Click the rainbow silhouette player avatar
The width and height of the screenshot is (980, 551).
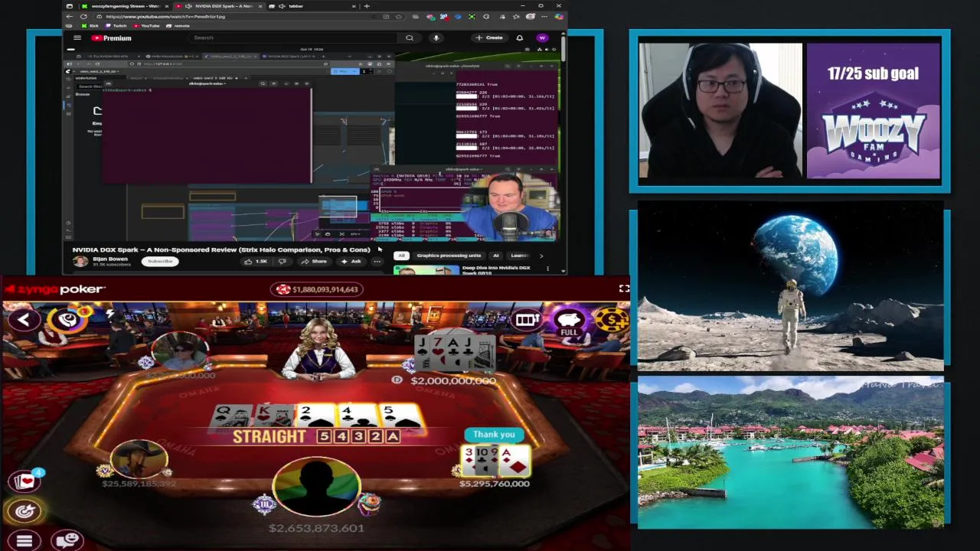click(x=316, y=486)
